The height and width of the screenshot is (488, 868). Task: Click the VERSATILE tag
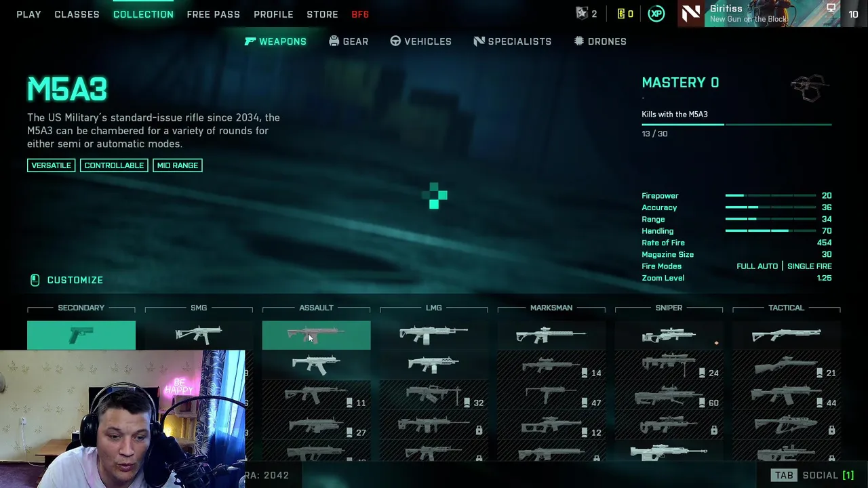pos(51,165)
